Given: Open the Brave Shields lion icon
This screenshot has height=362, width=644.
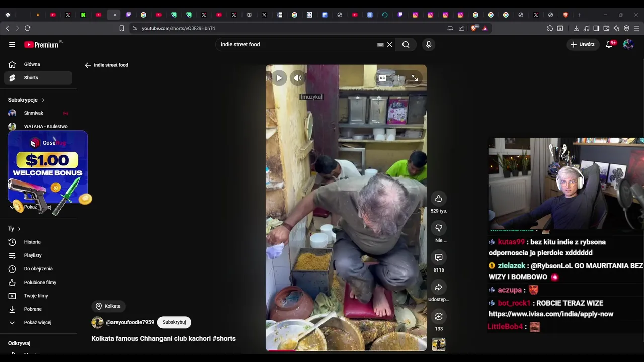Looking at the screenshot, I should pos(474,28).
